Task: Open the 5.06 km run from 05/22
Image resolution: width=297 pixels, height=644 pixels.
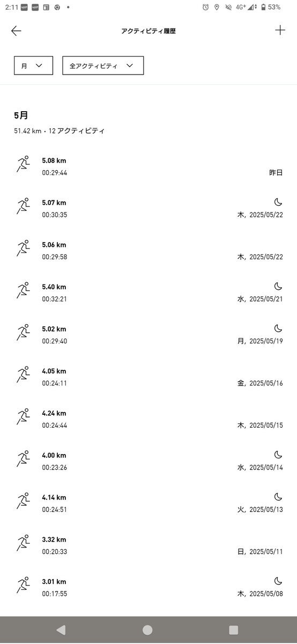Action: (148, 251)
